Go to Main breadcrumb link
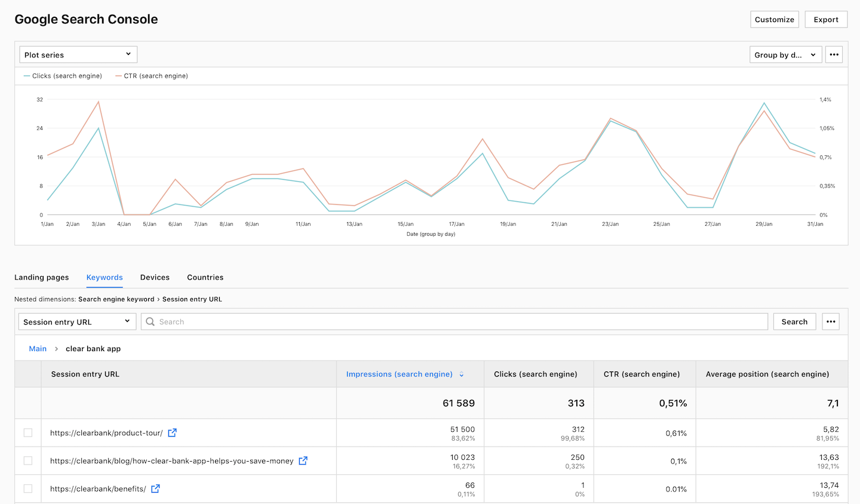Screen dimensions: 860x504 click(38, 349)
